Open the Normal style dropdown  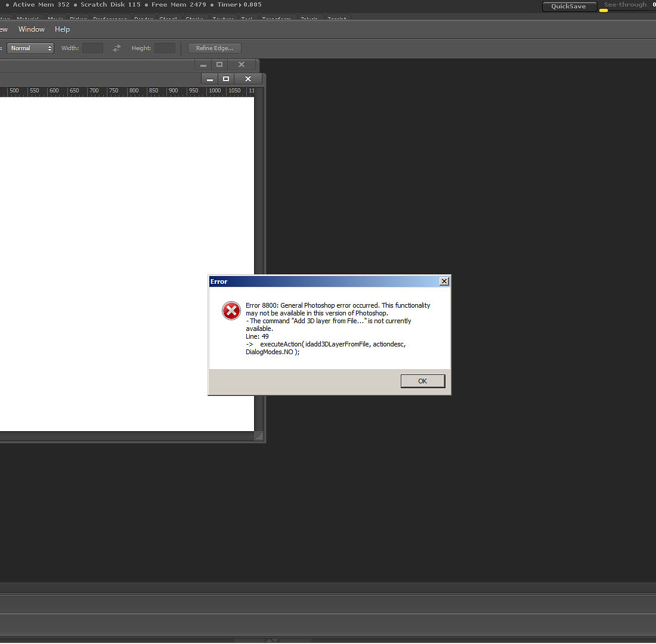pyautogui.click(x=30, y=48)
